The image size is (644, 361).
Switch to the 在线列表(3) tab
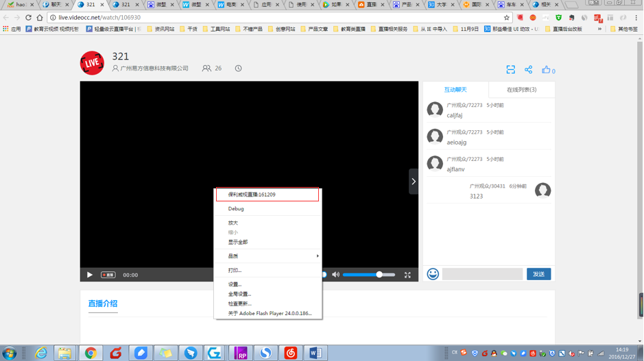[x=521, y=90]
